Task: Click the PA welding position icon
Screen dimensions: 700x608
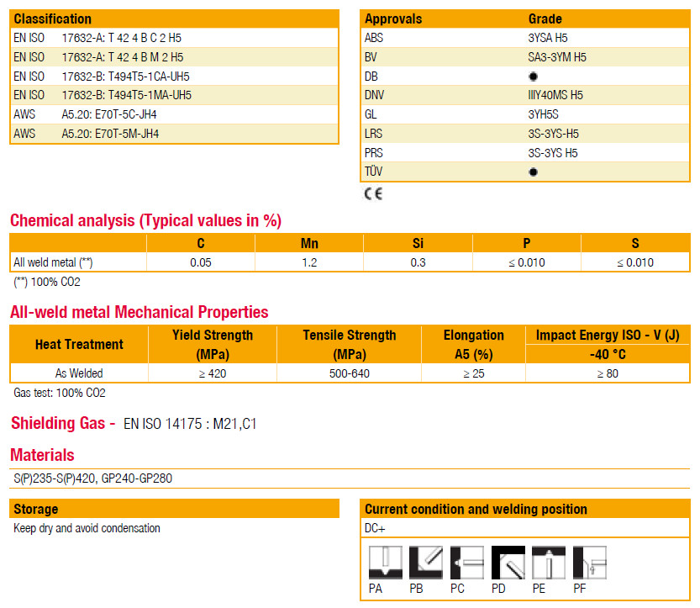Action: click(385, 563)
